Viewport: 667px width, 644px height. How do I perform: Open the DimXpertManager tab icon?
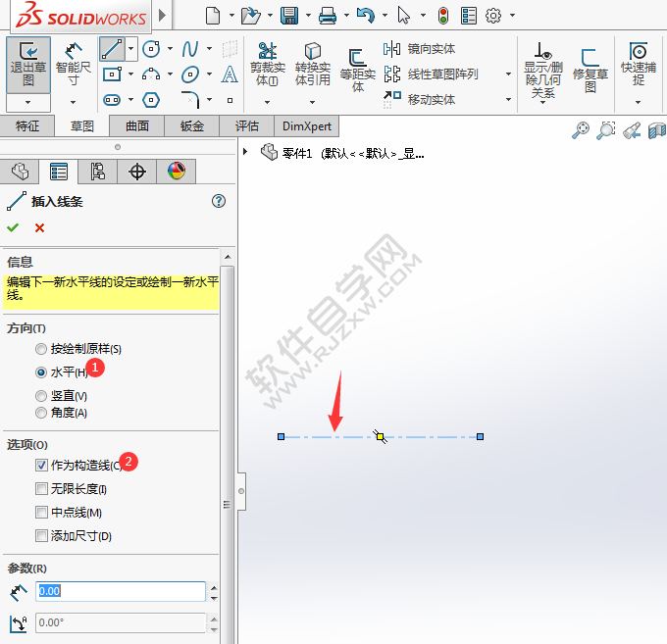(137, 172)
